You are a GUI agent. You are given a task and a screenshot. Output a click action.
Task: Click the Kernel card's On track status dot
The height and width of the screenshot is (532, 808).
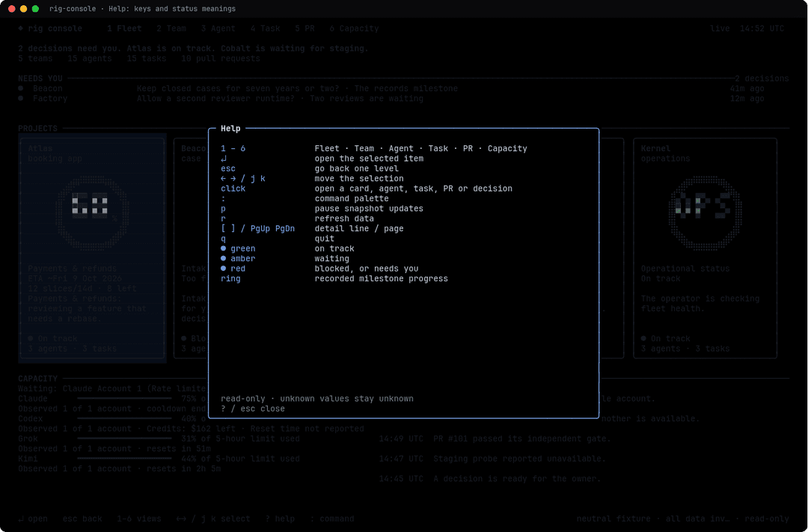click(643, 339)
